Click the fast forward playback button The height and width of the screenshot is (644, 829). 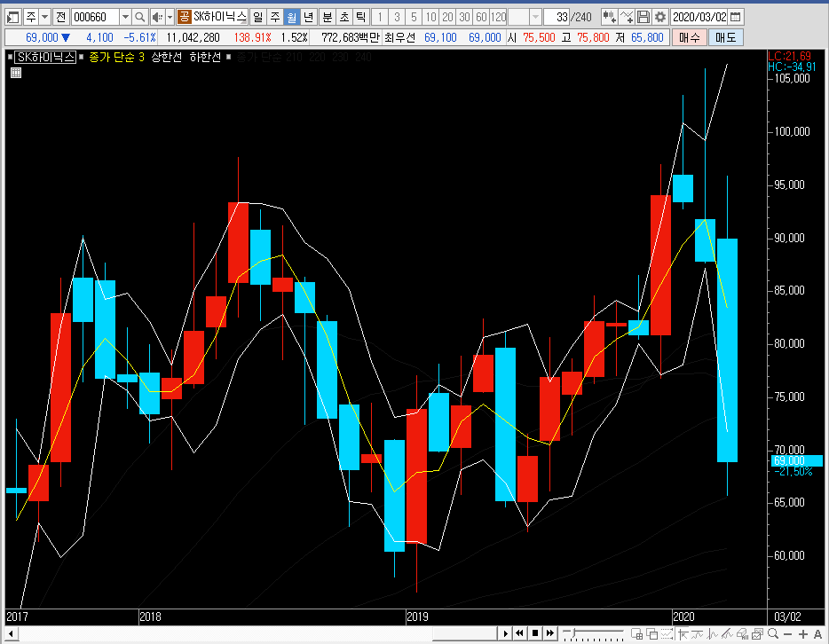pyautogui.click(x=550, y=632)
